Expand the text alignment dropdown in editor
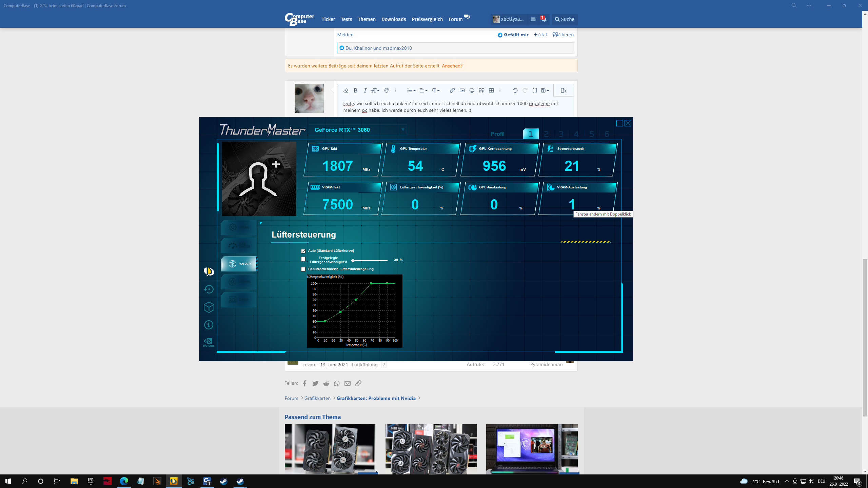 [423, 90]
